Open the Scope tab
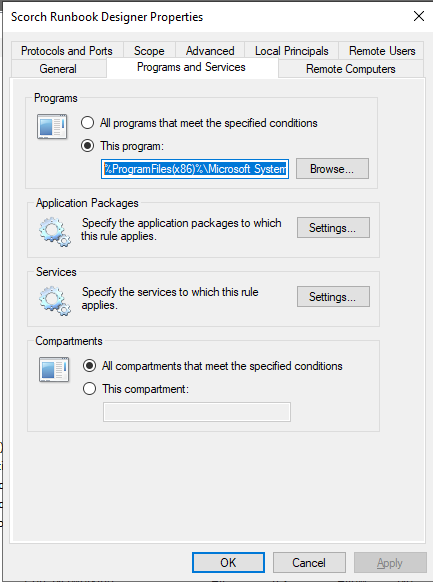Screen dimensions: 433x582 (149, 50)
